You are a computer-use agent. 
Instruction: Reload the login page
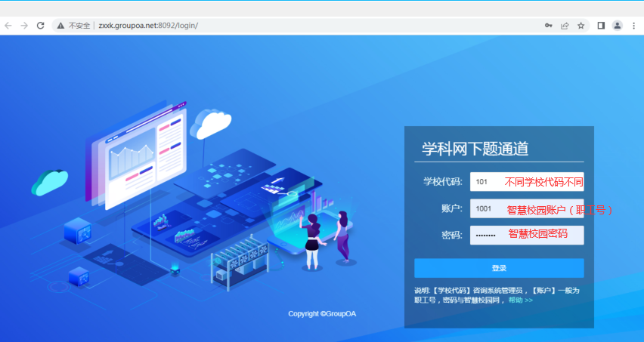click(41, 25)
